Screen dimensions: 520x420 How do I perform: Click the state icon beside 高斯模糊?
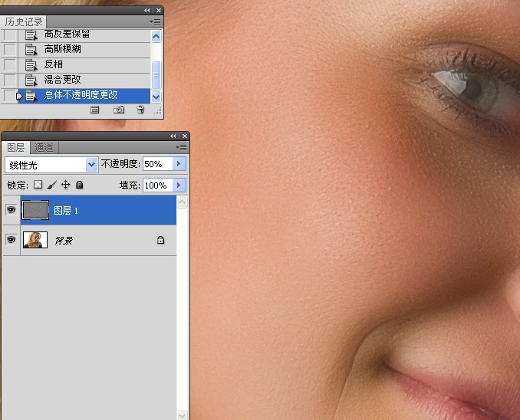point(31,50)
